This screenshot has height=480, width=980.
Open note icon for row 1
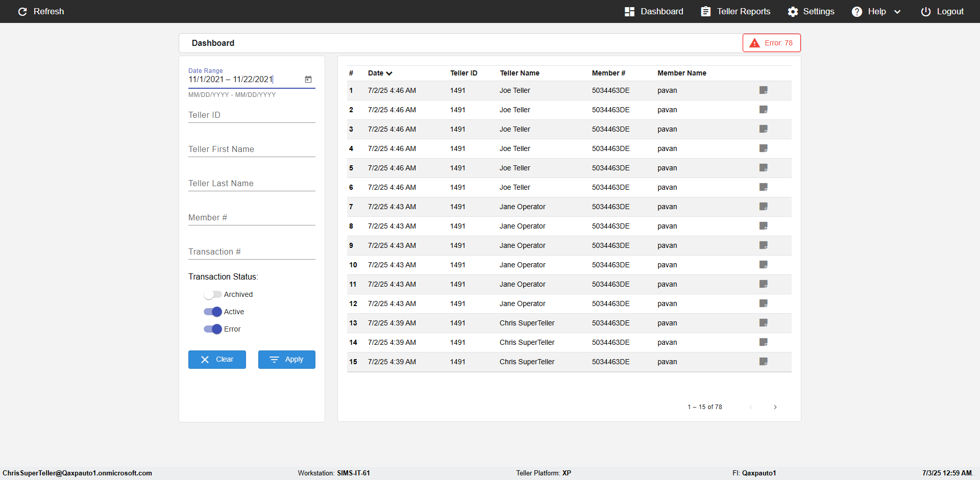pos(764,90)
